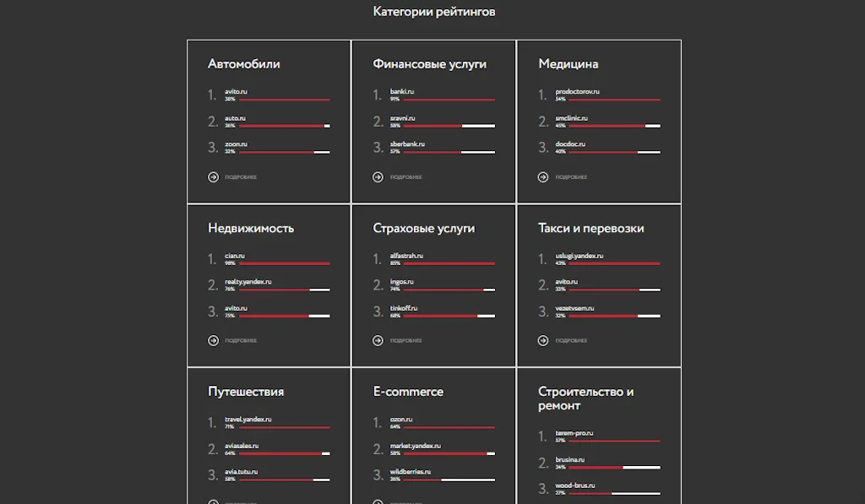
Task: Click the arrow icon in the E-commerce card
Action: 377,501
